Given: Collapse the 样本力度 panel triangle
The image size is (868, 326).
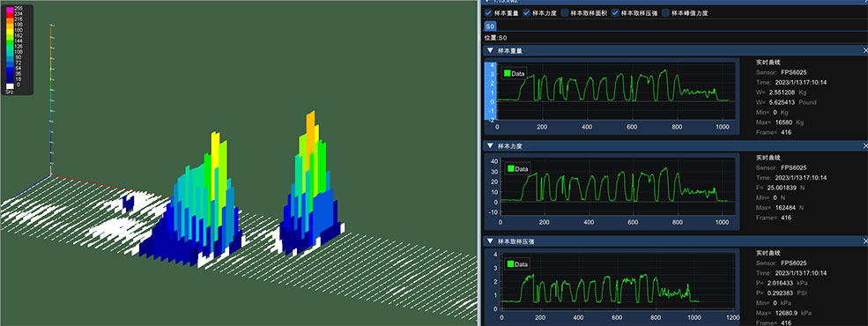Looking at the screenshot, I should click(x=490, y=146).
